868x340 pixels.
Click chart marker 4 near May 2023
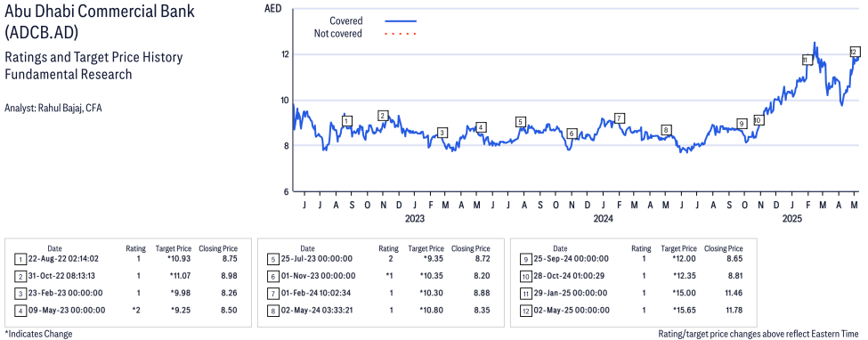pos(481,127)
